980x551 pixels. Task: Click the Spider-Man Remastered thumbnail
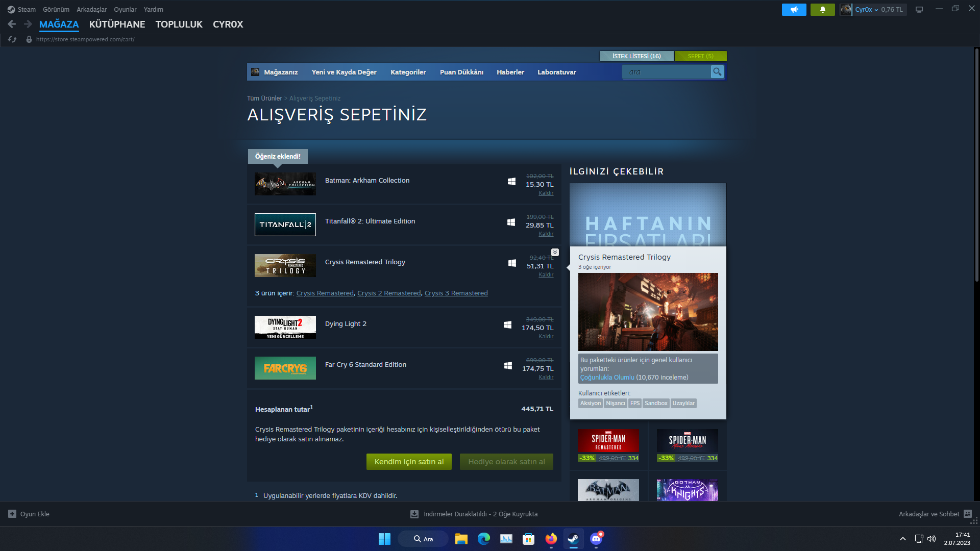[x=608, y=441]
